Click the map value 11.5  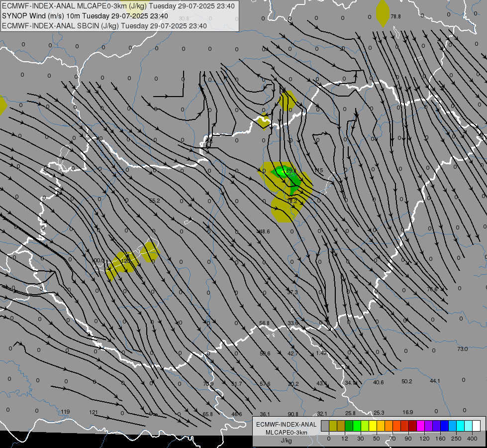(x=318, y=170)
